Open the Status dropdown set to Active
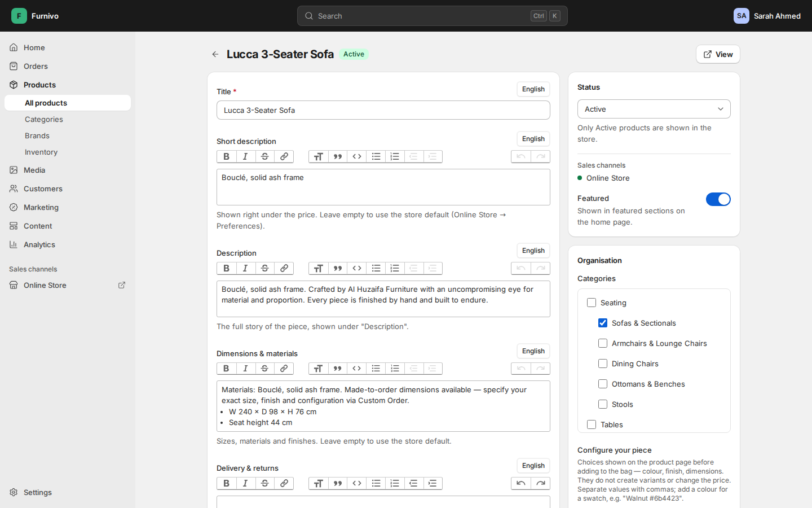Viewport: 812px width, 508px height. click(654, 109)
